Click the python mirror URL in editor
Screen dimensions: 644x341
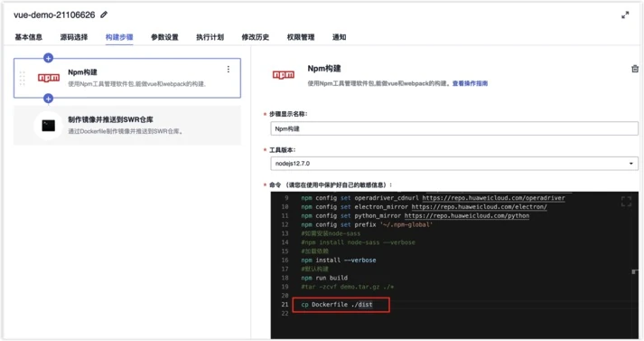point(467,215)
